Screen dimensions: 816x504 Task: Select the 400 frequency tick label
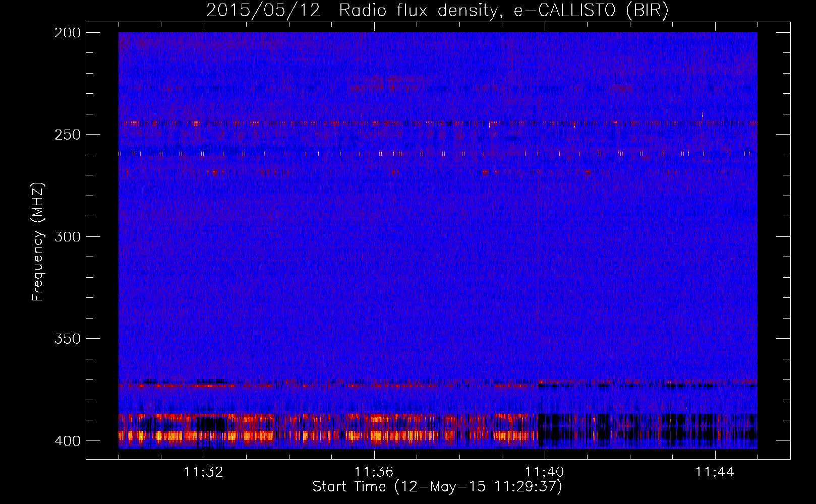[67, 440]
